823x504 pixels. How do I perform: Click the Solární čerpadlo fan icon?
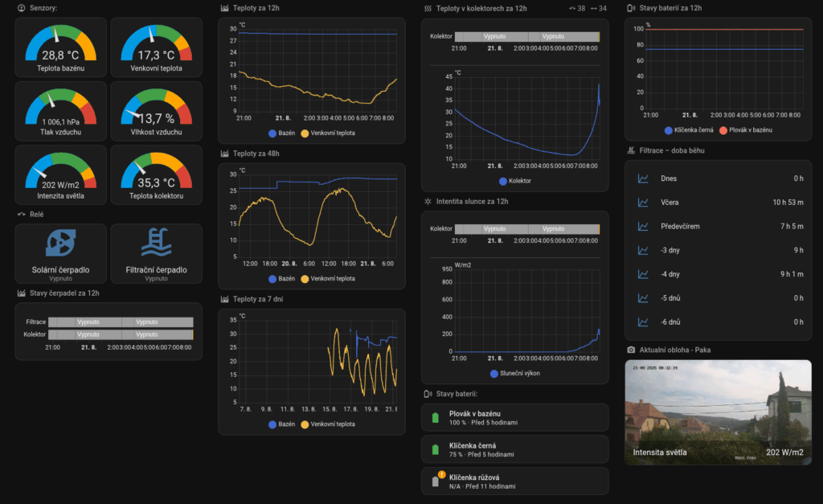click(60, 243)
